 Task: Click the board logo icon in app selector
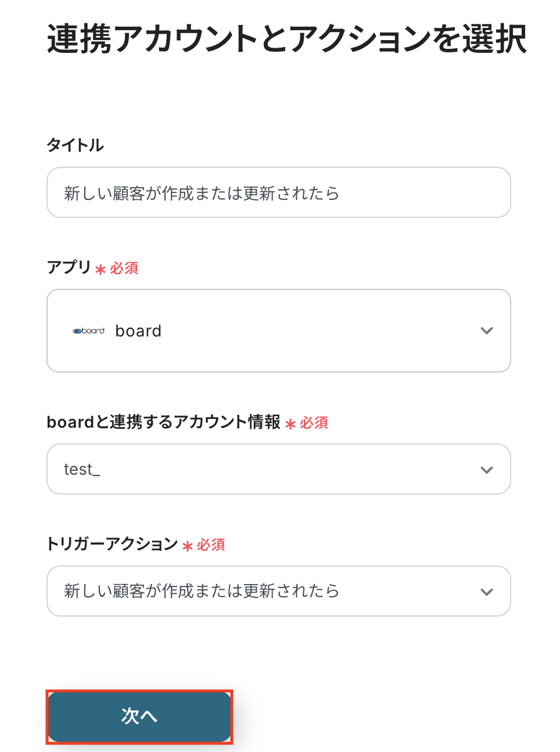(x=88, y=331)
